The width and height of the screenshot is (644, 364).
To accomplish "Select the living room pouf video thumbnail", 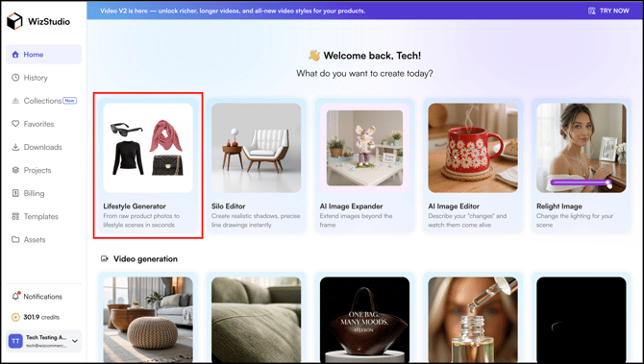I will click(148, 320).
